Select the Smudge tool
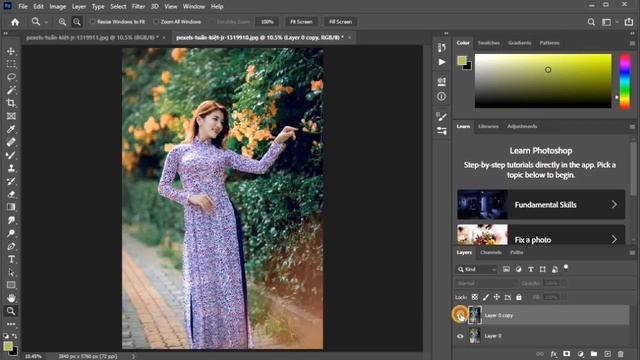 11,220
